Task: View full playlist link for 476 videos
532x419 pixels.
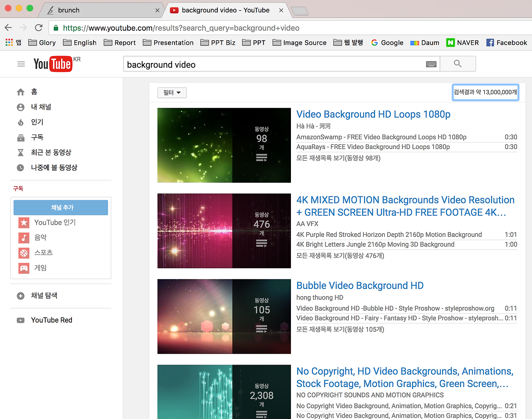Action: [x=340, y=256]
